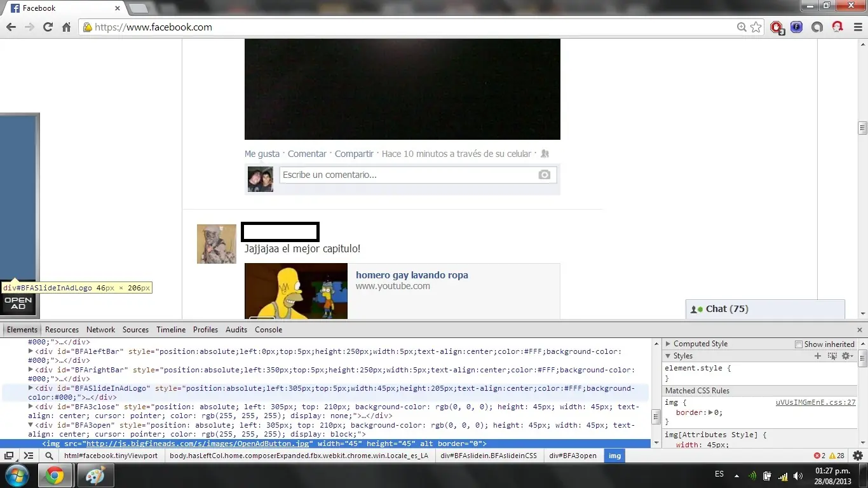The width and height of the screenshot is (868, 488).
Task: Click the Me gusta link
Action: point(262,154)
